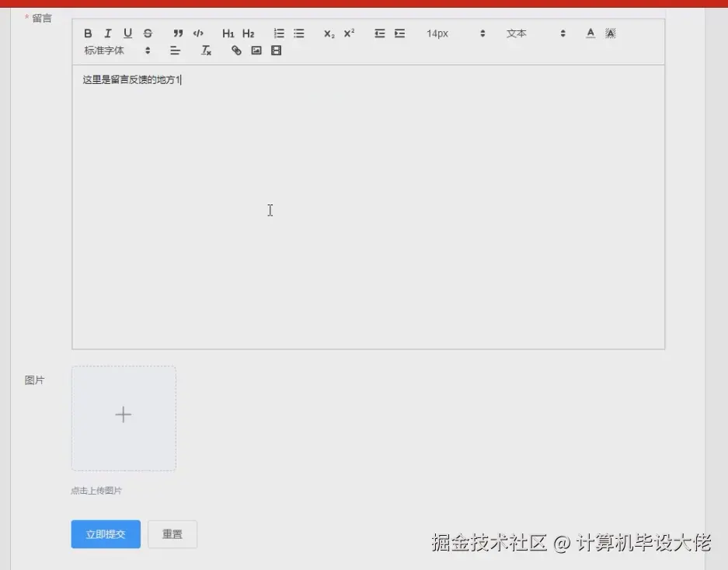The image size is (728, 570).
Task: Apply superscript formatting
Action: (348, 33)
